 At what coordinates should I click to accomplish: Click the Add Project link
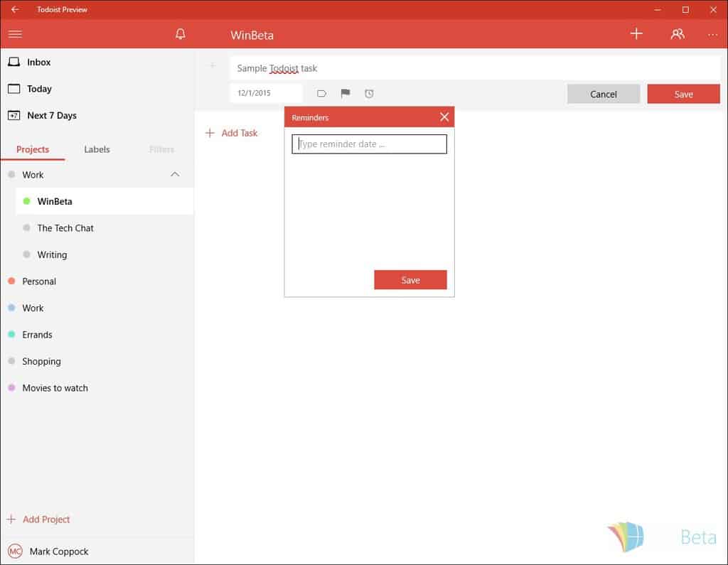pos(45,520)
